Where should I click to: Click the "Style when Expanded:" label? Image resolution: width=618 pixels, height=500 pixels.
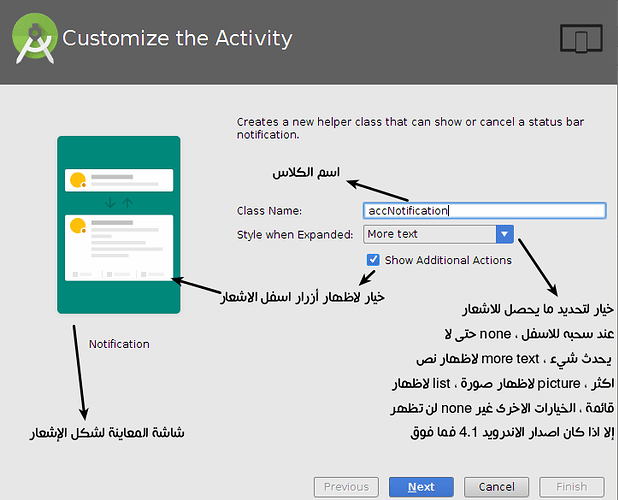(x=294, y=234)
